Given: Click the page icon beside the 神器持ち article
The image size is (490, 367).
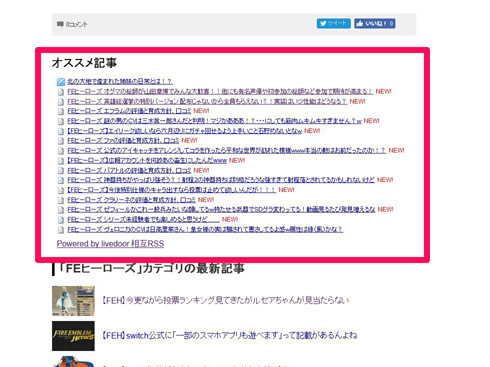Looking at the screenshot, I should pyautogui.click(x=61, y=181).
